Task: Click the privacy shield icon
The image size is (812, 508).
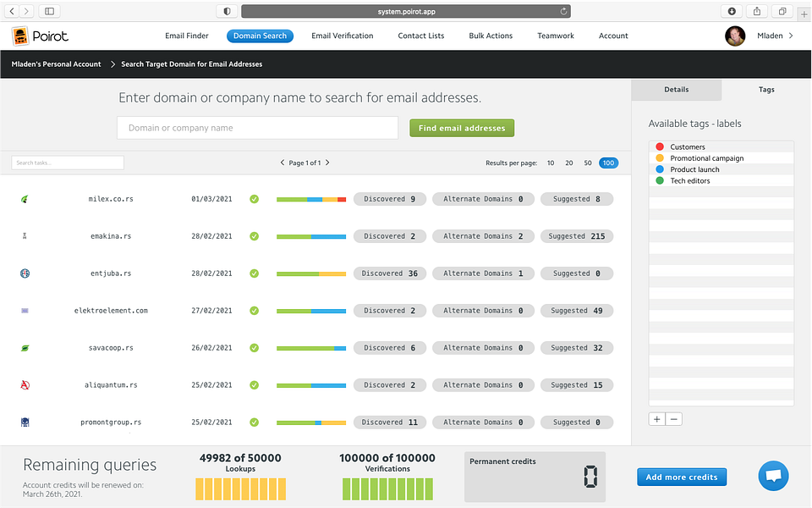Action: (x=227, y=11)
